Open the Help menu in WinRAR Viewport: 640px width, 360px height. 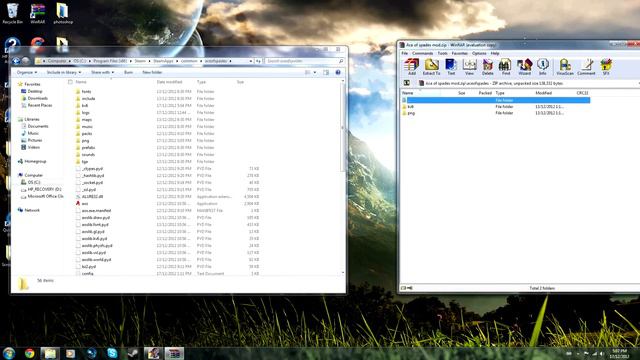(495, 53)
